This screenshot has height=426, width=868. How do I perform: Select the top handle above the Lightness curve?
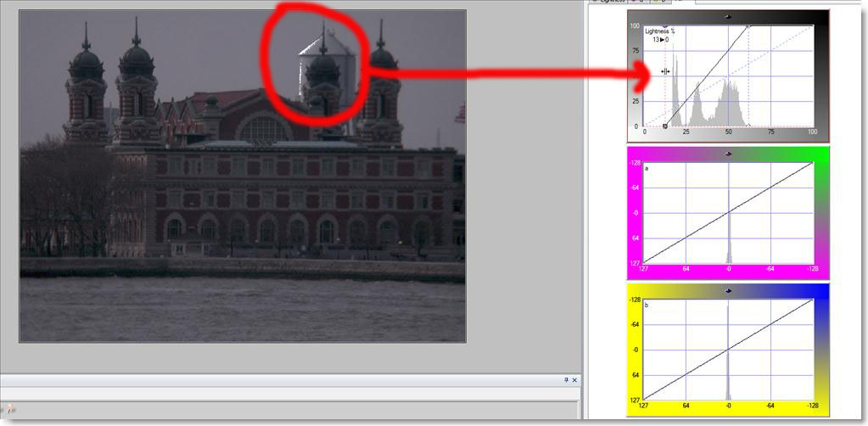[x=728, y=18]
